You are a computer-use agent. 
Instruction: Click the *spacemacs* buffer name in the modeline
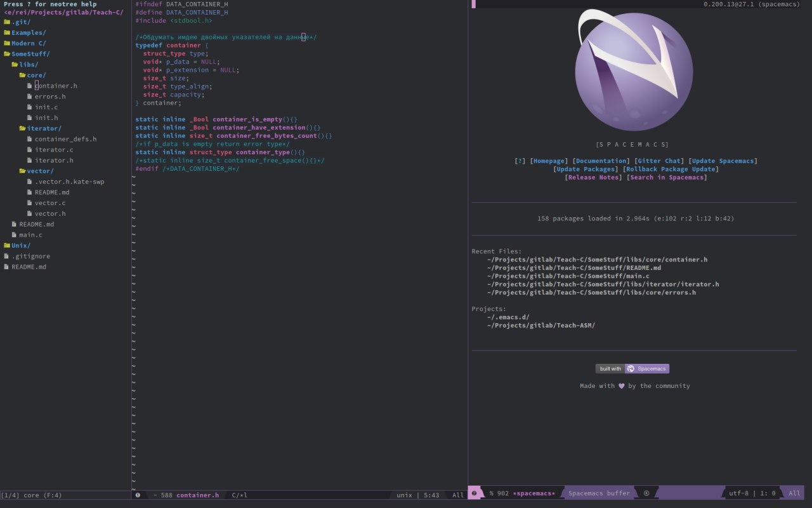coord(534,493)
